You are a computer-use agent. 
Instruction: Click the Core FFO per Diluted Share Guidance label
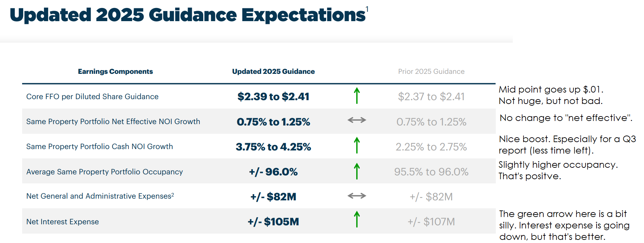pyautogui.click(x=92, y=97)
